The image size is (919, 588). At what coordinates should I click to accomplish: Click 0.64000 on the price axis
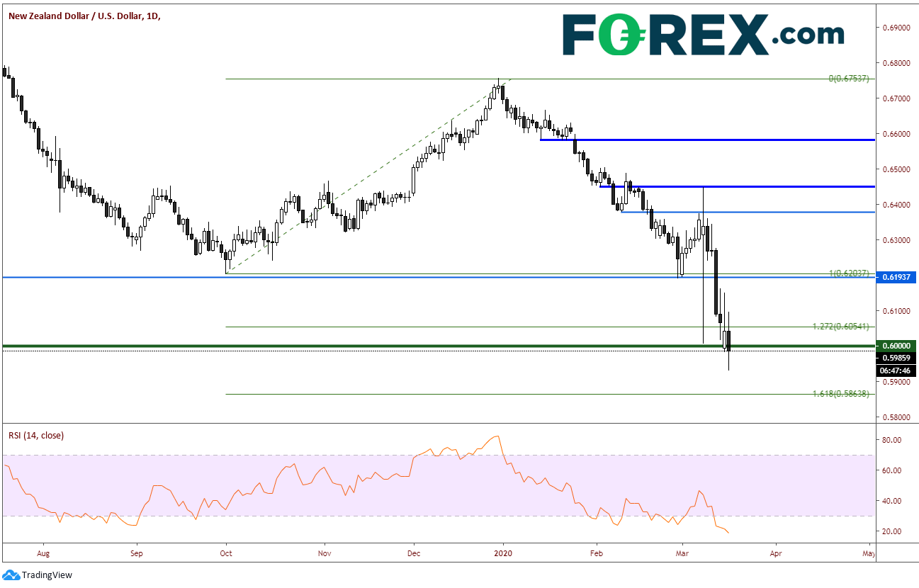tap(896, 205)
